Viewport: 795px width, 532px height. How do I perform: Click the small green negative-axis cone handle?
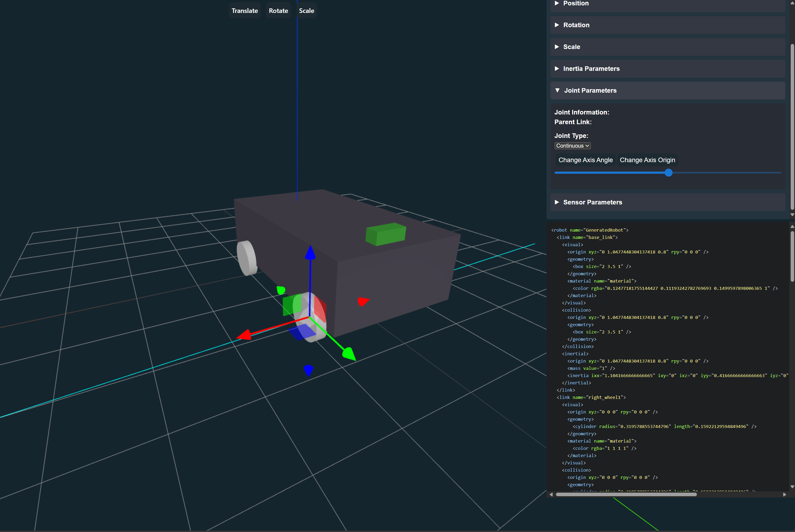click(x=281, y=290)
